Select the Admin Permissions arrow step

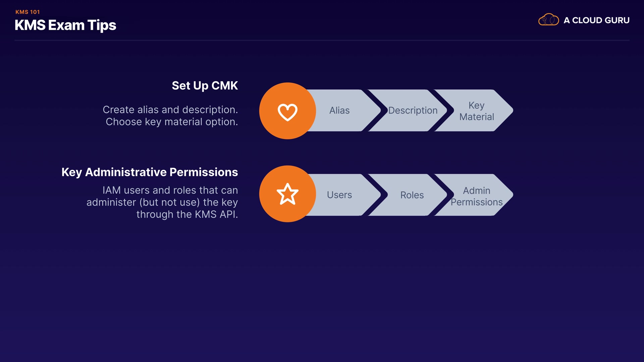(476, 196)
